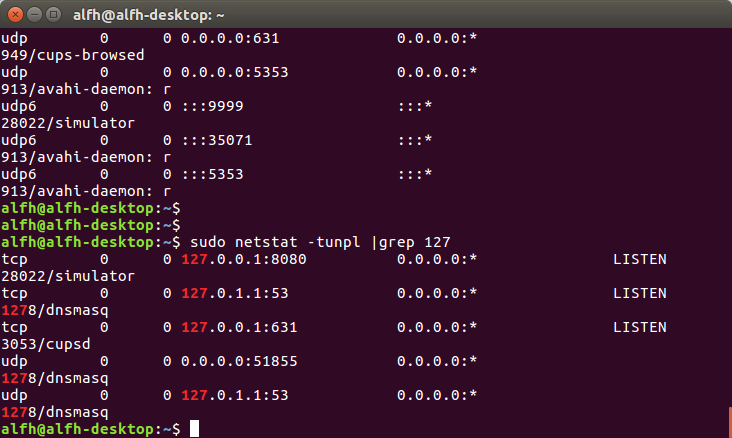This screenshot has height=438, width=732.
Task: Click LISTEN on the 127.0.0.1:631 row
Action: tap(640, 327)
